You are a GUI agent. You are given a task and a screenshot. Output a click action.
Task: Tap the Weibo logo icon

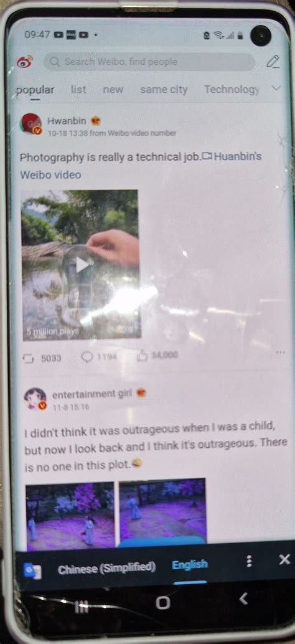(x=25, y=62)
